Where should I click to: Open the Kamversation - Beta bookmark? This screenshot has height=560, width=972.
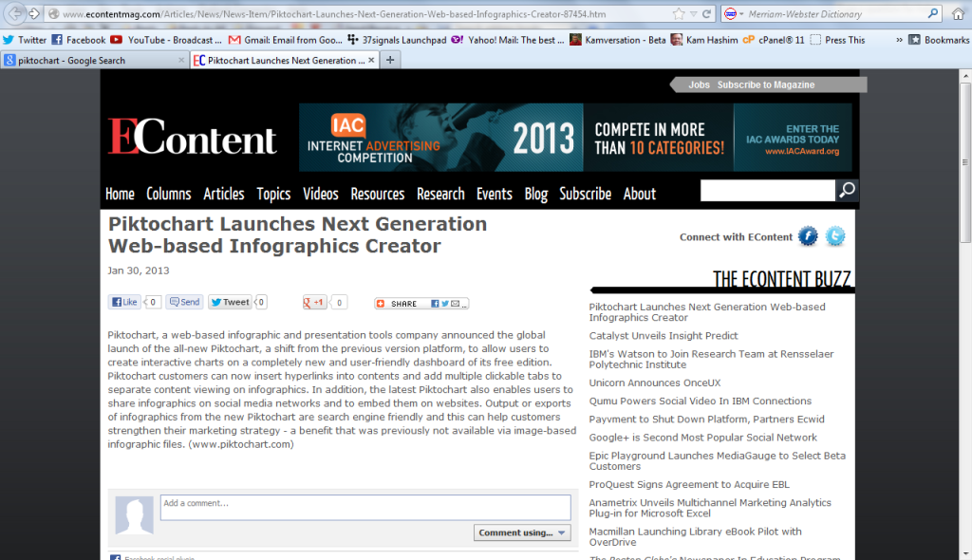click(x=617, y=40)
